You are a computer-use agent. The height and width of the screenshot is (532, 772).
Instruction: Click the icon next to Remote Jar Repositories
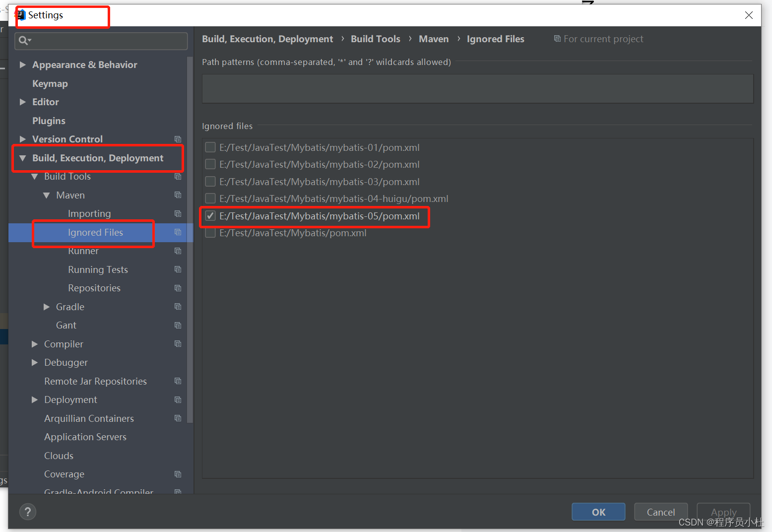[x=178, y=381]
